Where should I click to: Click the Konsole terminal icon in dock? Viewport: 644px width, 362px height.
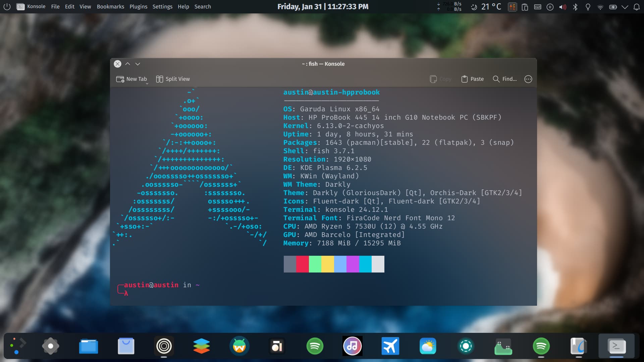[616, 346]
